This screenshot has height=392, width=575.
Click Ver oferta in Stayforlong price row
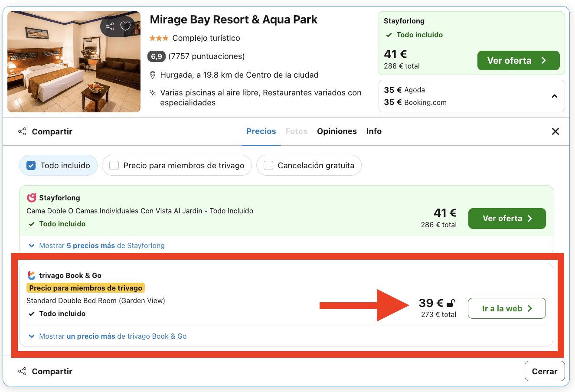pos(507,219)
